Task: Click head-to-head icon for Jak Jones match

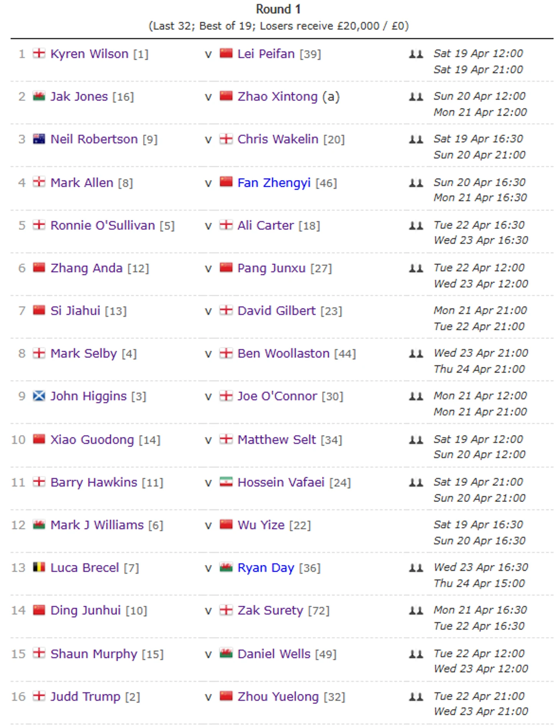Action: click(416, 97)
